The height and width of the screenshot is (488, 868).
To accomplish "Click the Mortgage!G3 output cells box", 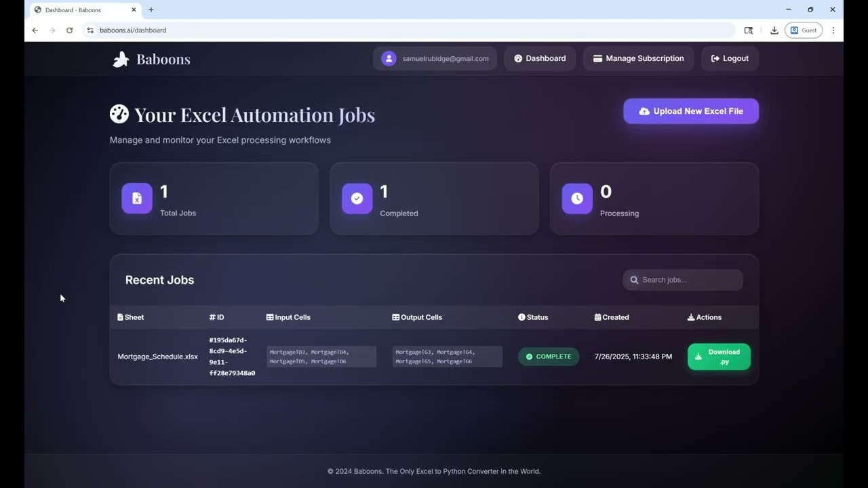I will [448, 357].
